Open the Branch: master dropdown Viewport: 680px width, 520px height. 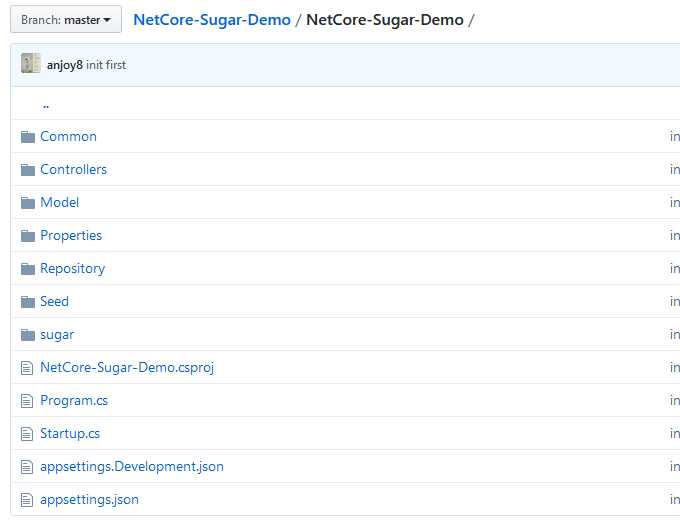(66, 20)
